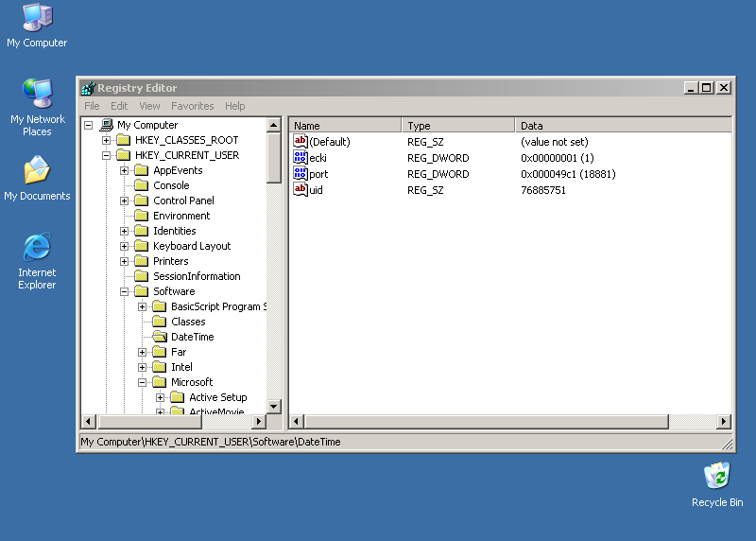
Task: Click the Printers folder icon
Action: coord(142,261)
